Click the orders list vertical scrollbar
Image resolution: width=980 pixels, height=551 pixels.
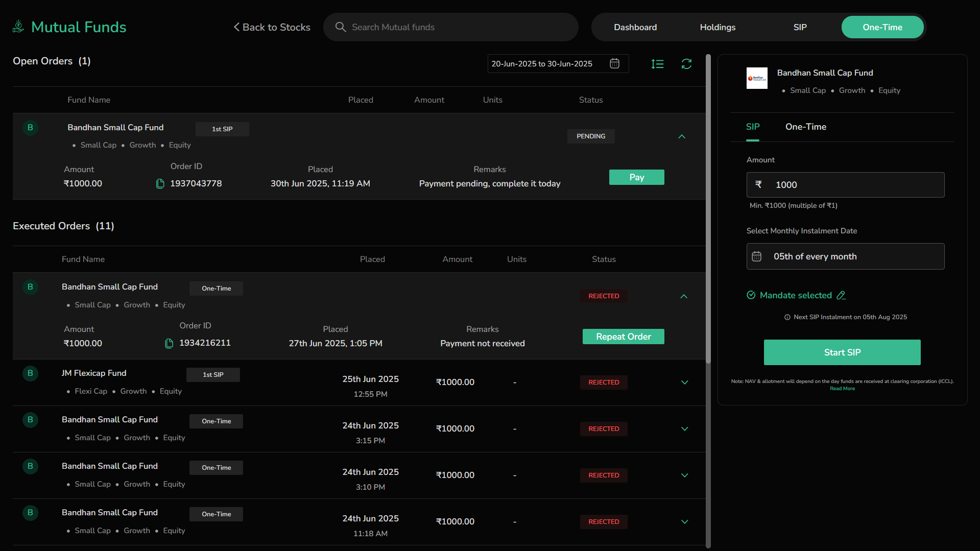click(708, 209)
